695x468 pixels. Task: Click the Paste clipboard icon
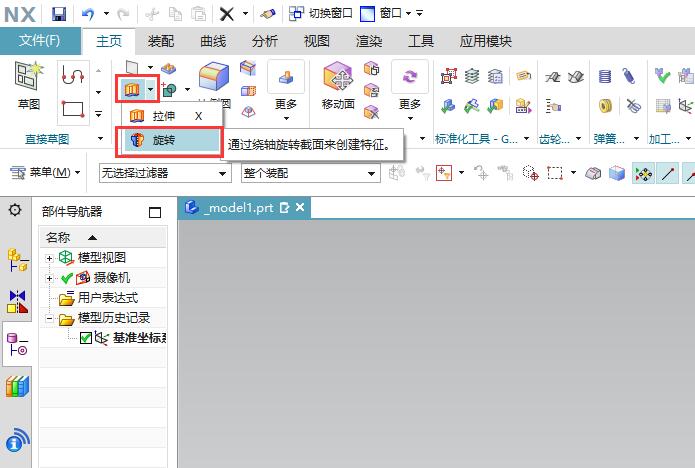pyautogui.click(x=198, y=14)
